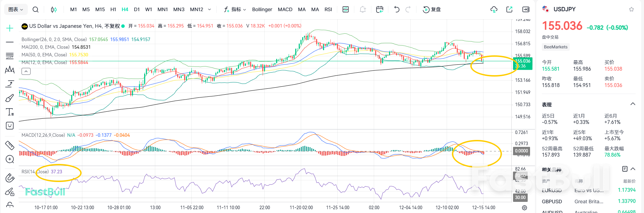The image size is (644, 213).
Task: Toggle USDJPY favorite star
Action: pyautogui.click(x=631, y=9)
